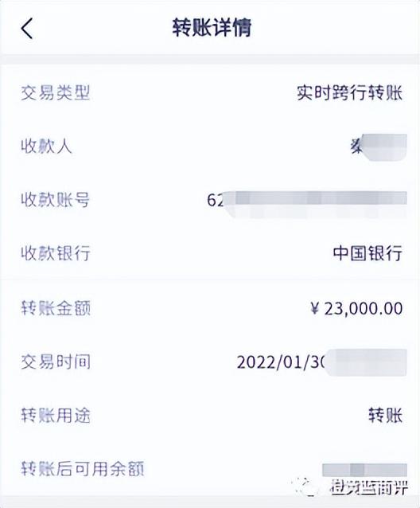The height and width of the screenshot is (508, 420).
Task: Click the ¥ 23,000.00 amount
Action: click(356, 308)
